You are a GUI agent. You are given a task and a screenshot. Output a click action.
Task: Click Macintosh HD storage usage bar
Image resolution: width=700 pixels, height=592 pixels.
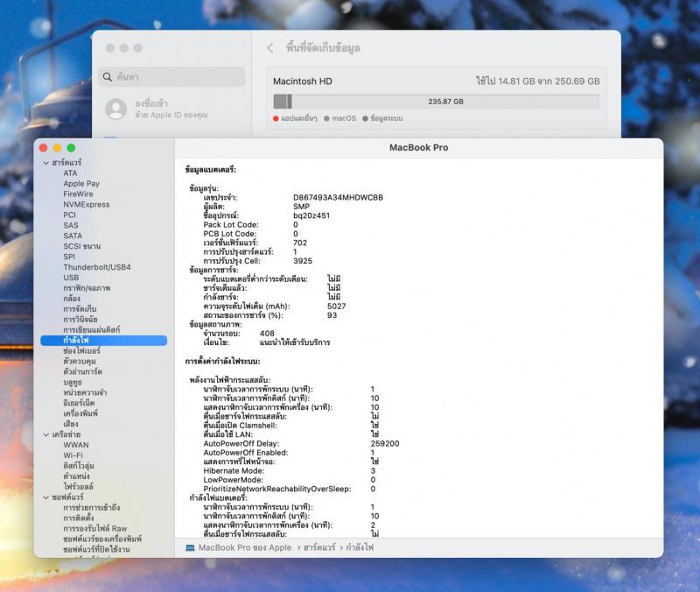click(x=436, y=102)
